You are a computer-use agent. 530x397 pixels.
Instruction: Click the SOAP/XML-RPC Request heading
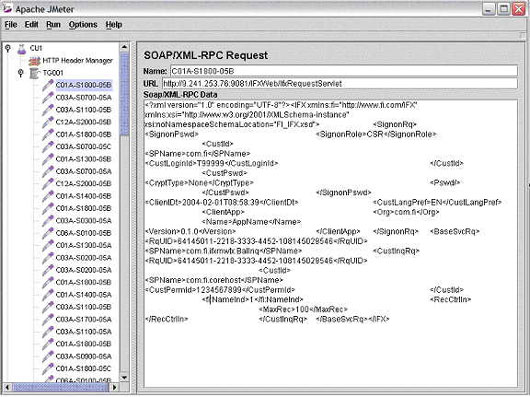[x=206, y=55]
